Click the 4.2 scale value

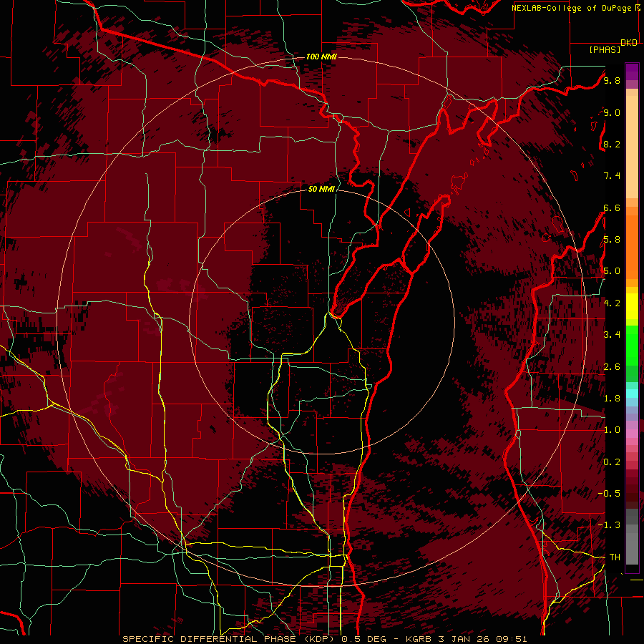pos(612,303)
